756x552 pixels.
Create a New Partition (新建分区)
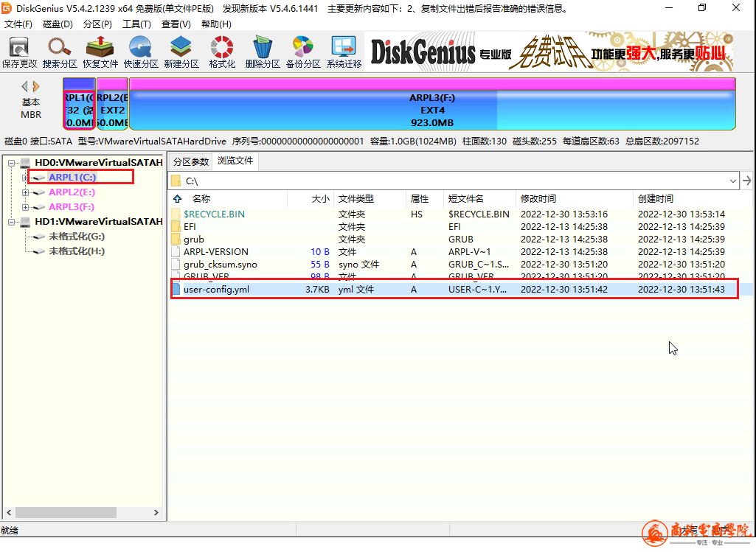pos(181,52)
